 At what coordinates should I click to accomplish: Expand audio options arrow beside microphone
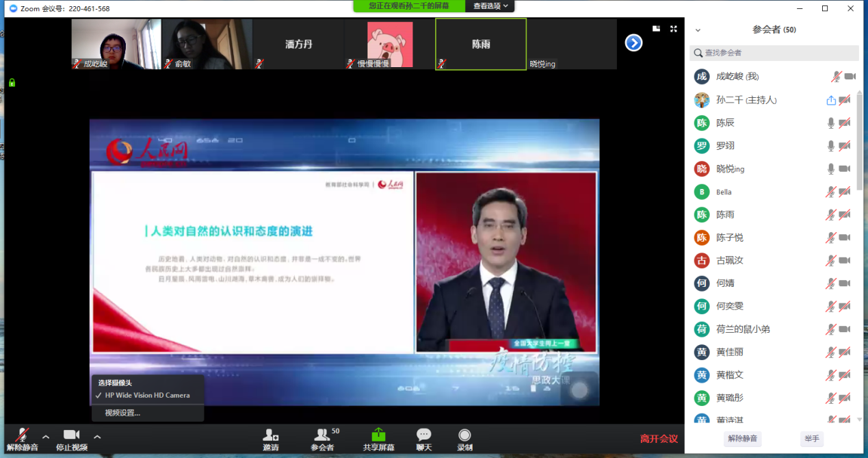coord(46,436)
